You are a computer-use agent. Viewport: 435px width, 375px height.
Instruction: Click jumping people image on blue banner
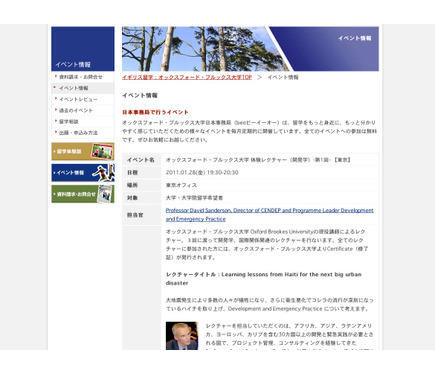(x=104, y=173)
